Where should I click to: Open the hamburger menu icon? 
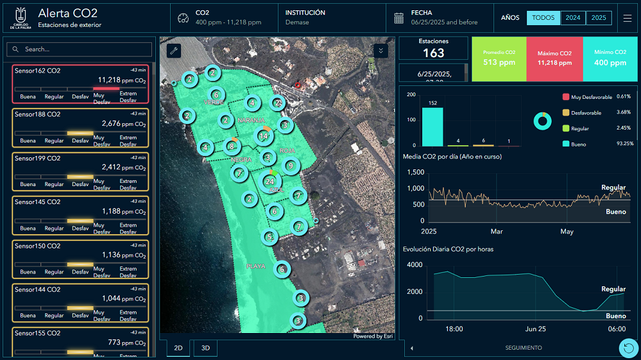tap(627, 18)
